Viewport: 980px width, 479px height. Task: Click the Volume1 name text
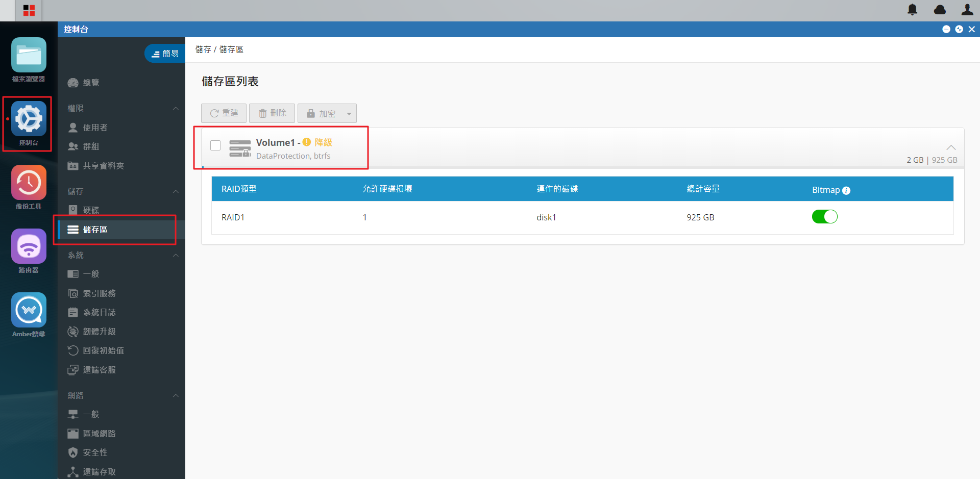click(x=276, y=142)
